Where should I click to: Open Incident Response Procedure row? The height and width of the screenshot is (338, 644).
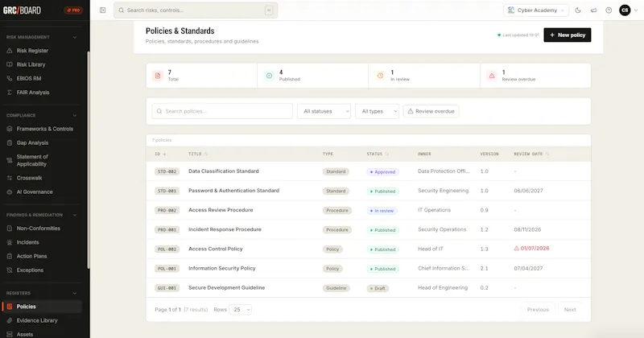coord(369,229)
